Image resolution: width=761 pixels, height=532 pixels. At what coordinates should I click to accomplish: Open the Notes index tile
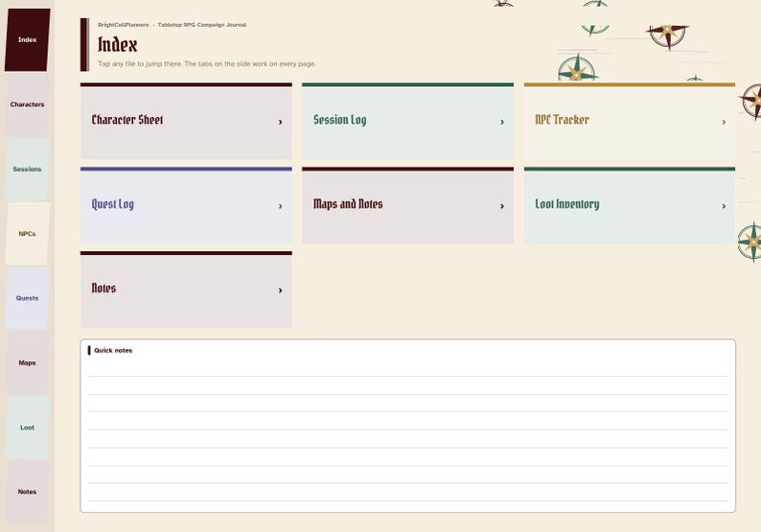186,289
